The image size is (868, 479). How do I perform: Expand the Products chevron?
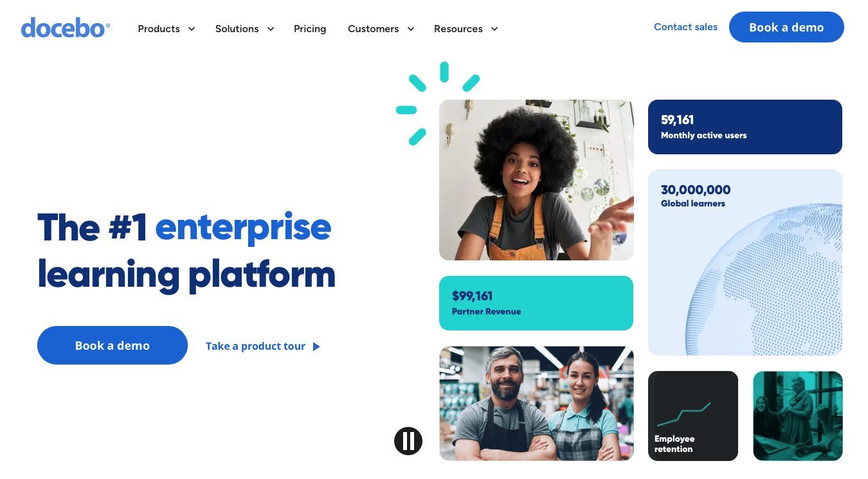click(192, 29)
